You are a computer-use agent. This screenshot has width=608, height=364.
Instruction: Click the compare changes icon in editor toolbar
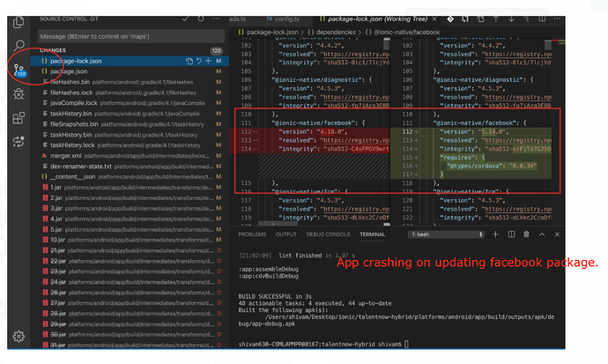pyautogui.click(x=465, y=19)
